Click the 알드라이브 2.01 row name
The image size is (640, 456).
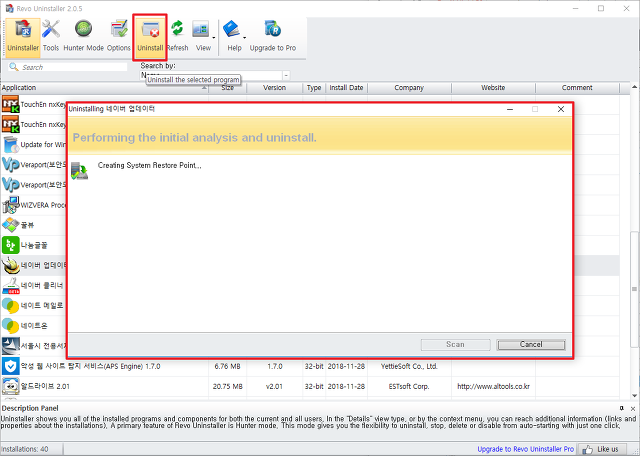pos(45,386)
